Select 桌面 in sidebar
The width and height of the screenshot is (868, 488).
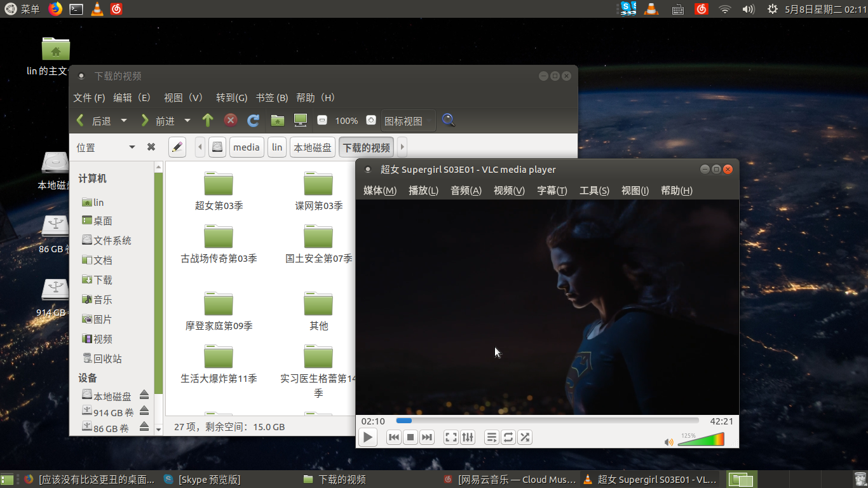point(97,220)
